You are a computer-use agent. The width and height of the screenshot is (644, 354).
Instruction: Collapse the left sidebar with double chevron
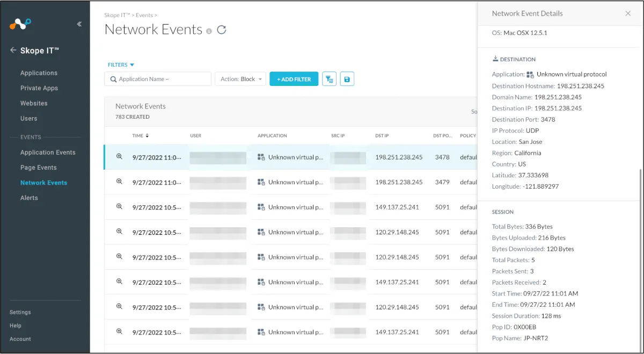79,24
